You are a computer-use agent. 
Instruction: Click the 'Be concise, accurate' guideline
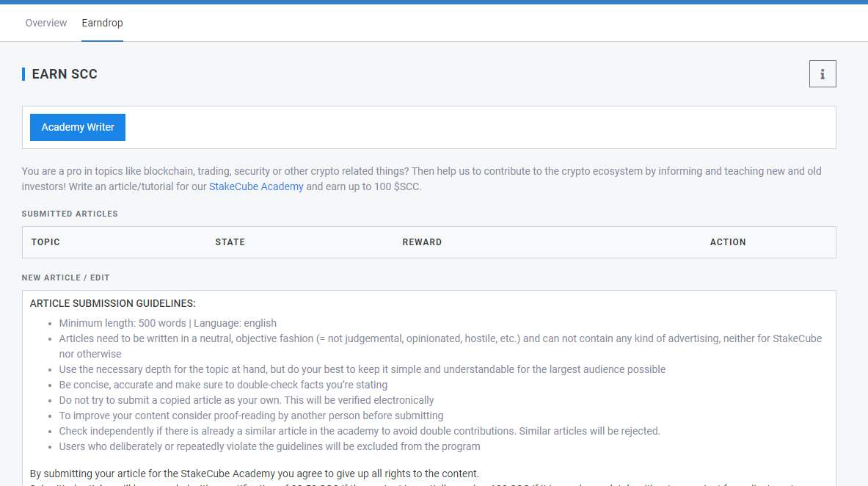[223, 385]
